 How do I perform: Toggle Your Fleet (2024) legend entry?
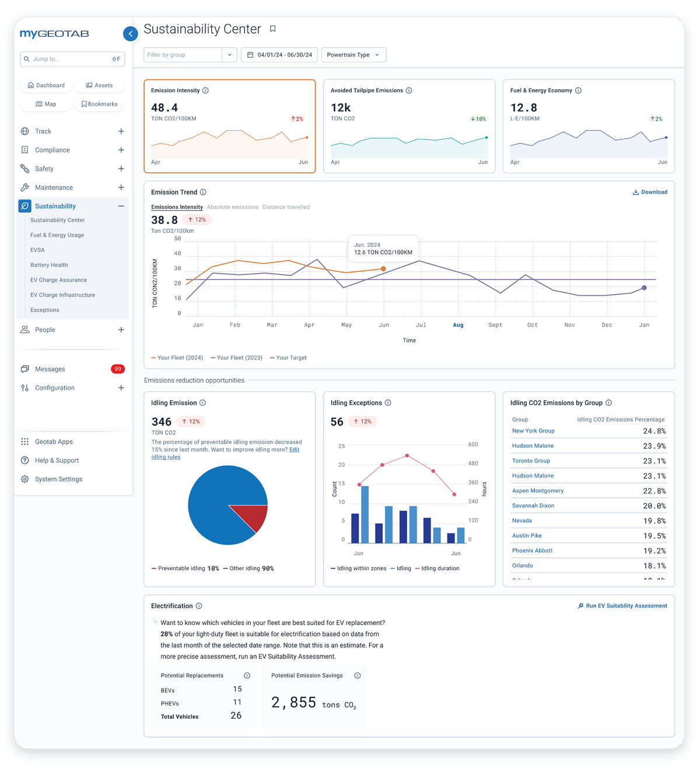click(177, 358)
